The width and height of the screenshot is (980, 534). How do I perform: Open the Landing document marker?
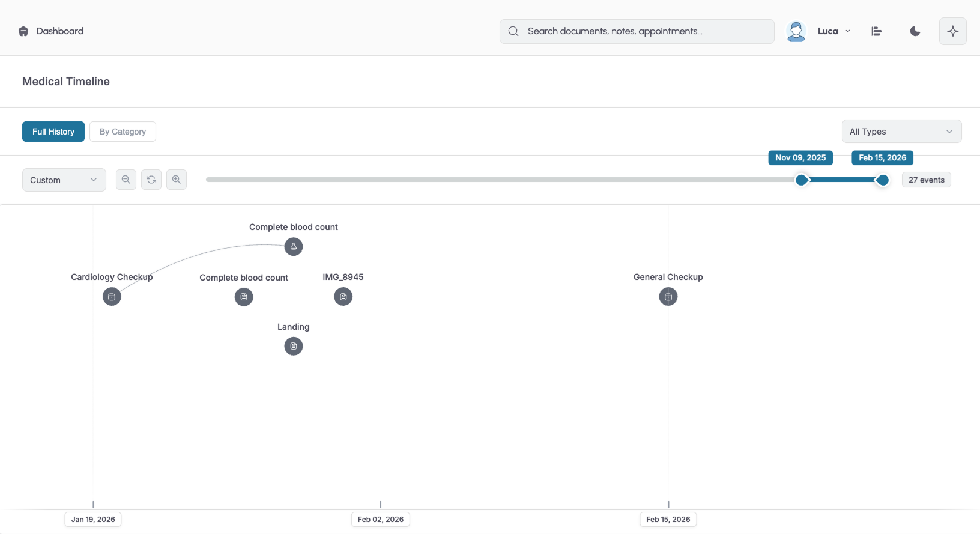click(x=294, y=347)
